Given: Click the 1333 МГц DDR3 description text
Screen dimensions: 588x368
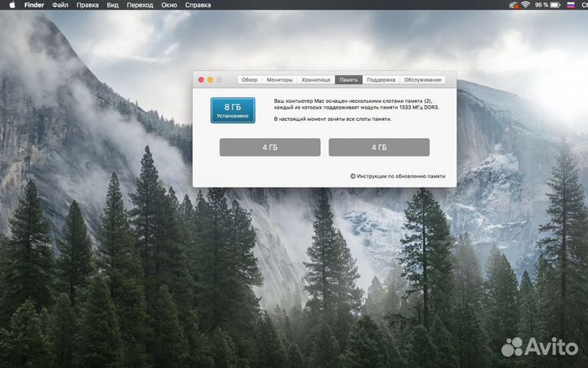Looking at the screenshot, I should click(356, 104).
